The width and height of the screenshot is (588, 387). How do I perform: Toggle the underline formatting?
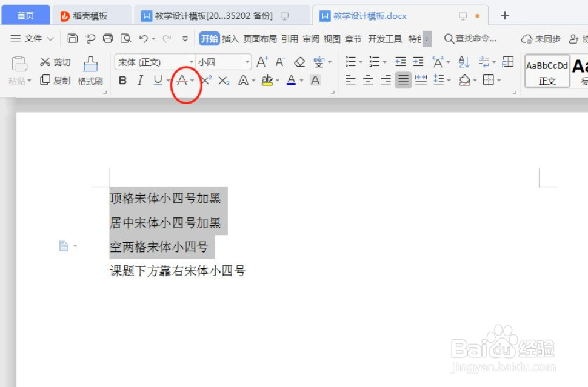click(x=158, y=79)
